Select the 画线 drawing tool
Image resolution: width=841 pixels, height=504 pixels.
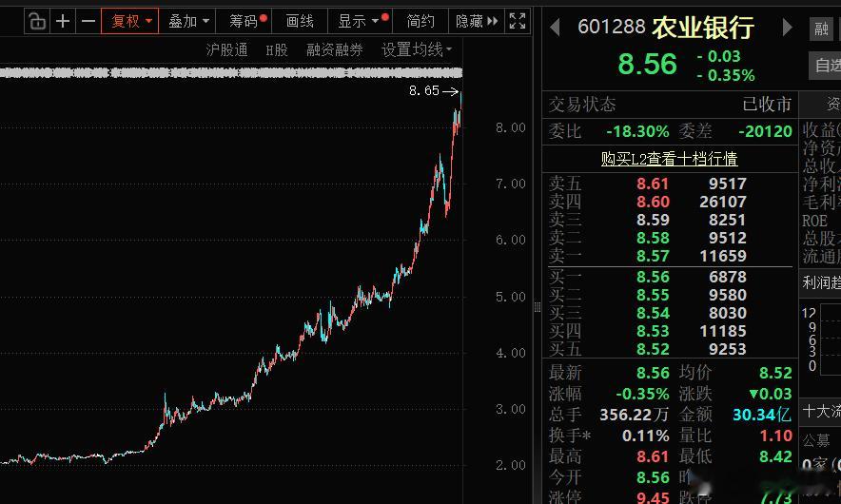point(300,22)
